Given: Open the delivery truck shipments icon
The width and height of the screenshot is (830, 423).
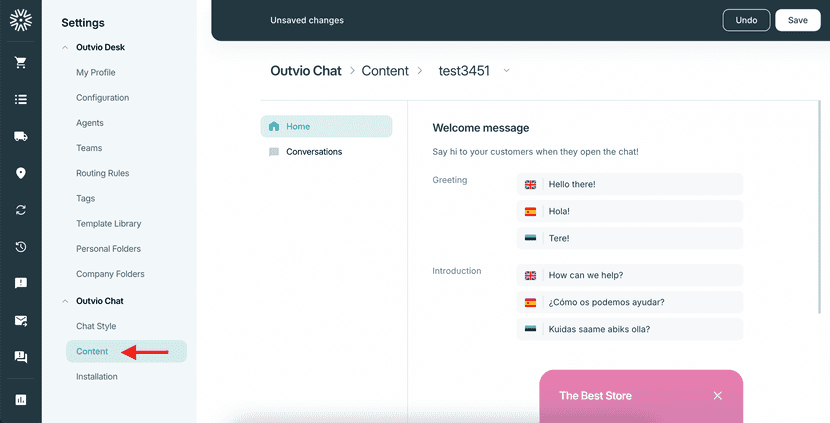Looking at the screenshot, I should pyautogui.click(x=21, y=136).
